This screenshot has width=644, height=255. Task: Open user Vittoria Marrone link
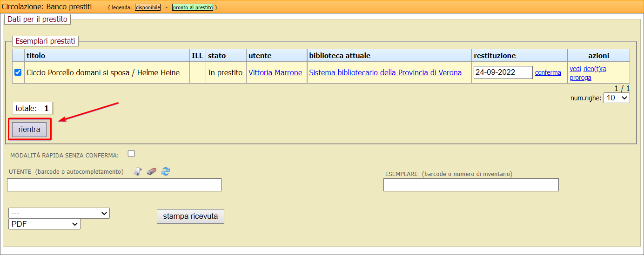coord(275,72)
